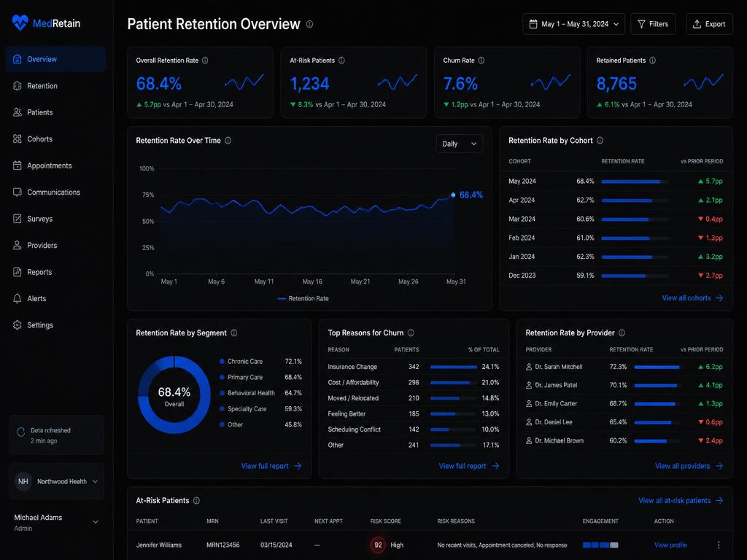
Task: Click info icon next to At-Risk Patients card title
Action: [x=341, y=61]
